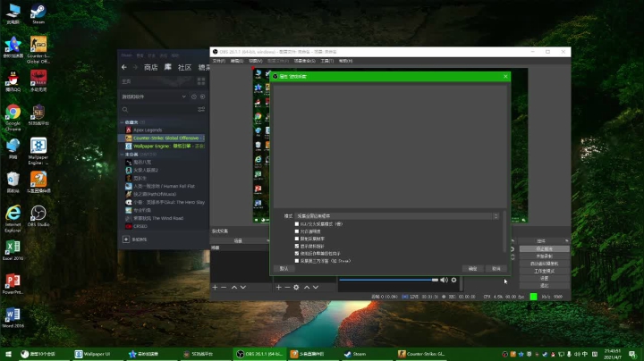Screen dimensions: 644x361
Task: Open the OBS Help menu
Action: [346, 61]
